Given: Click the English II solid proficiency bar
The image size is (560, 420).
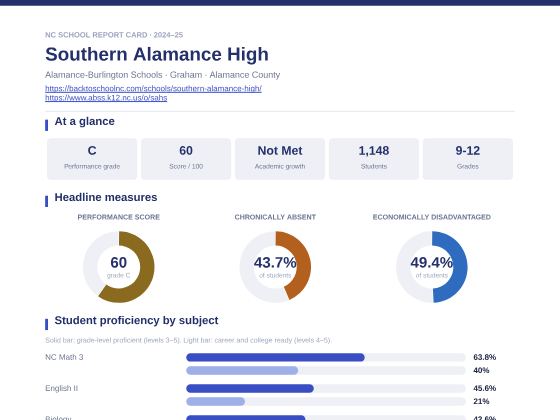Looking at the screenshot, I should [x=250, y=388].
